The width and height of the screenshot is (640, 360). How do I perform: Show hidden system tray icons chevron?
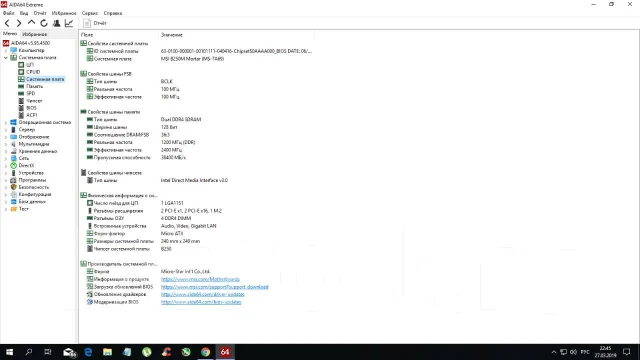(554, 352)
